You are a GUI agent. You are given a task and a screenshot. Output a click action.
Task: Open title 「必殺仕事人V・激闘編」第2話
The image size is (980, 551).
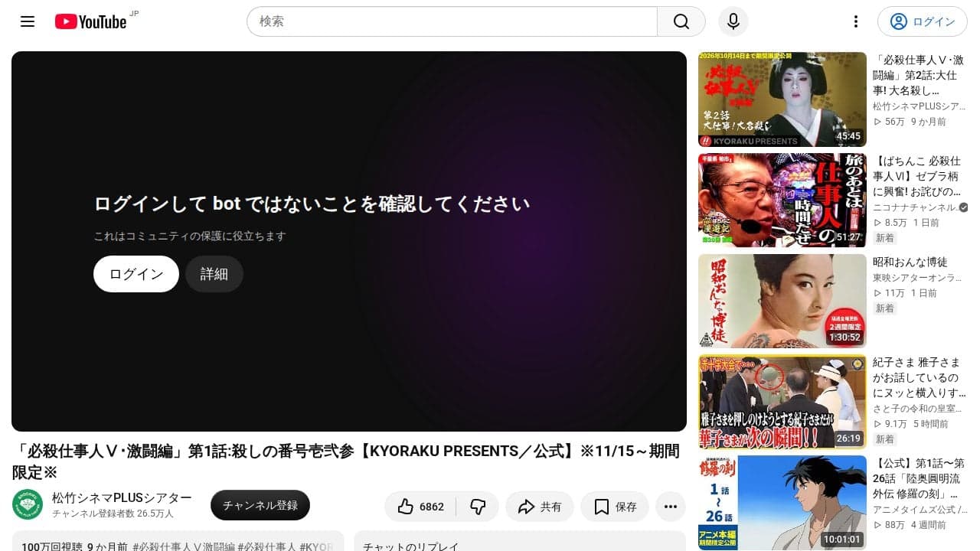tap(919, 75)
